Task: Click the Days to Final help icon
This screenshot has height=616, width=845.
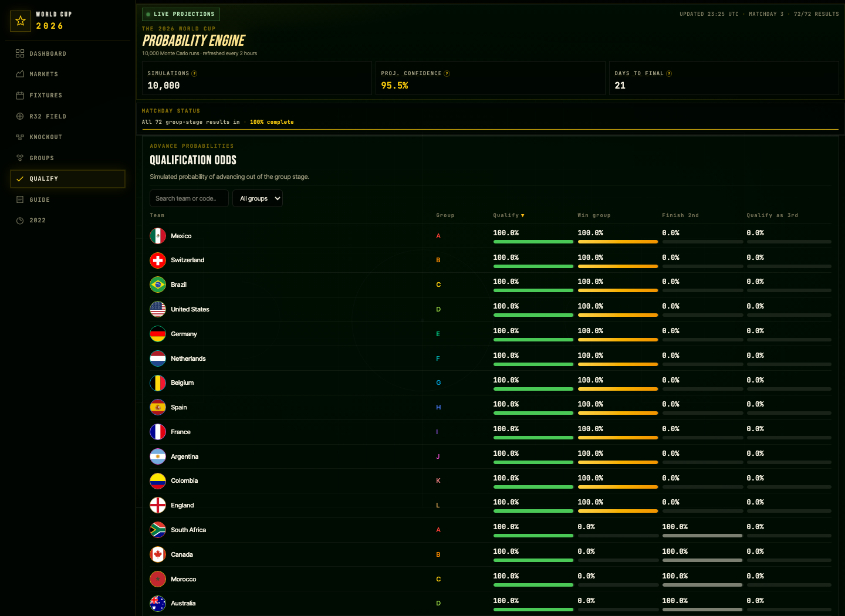Action: click(669, 73)
